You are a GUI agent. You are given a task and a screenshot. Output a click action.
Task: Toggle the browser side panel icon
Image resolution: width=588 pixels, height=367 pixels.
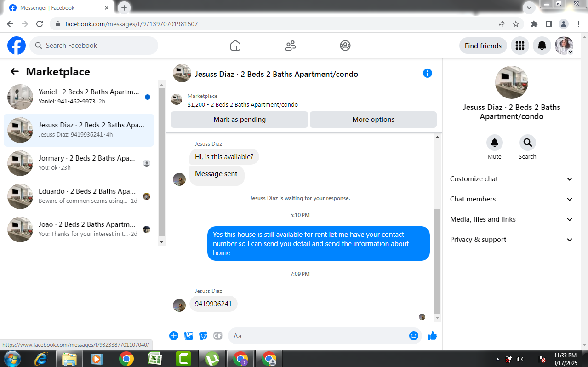point(548,24)
